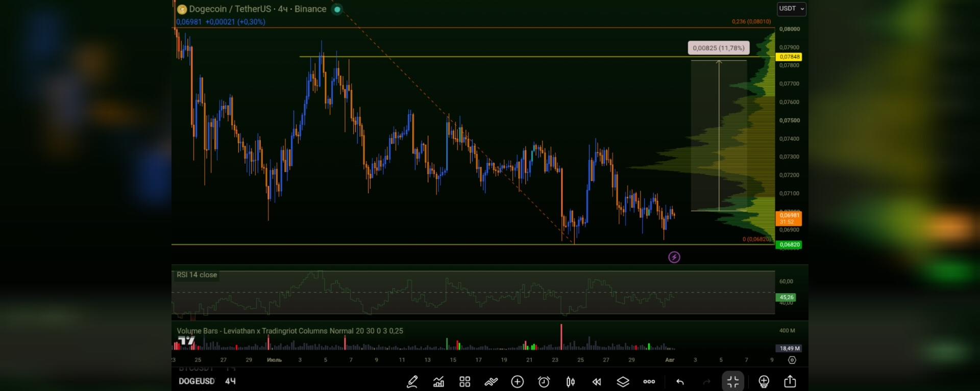Click the orange 0,06981 current price label
This screenshot has height=391, width=980.
tap(789, 218)
